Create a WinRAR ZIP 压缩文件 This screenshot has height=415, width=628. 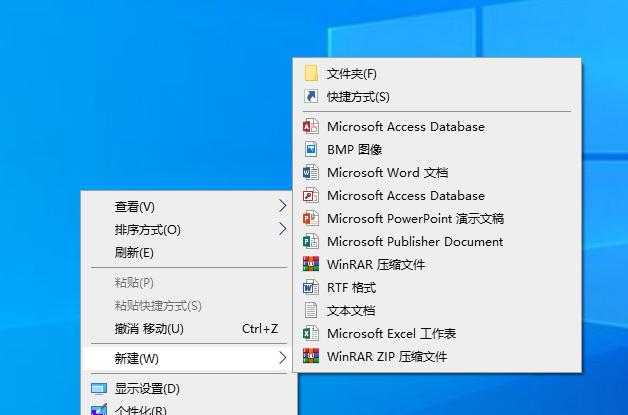coord(437,356)
